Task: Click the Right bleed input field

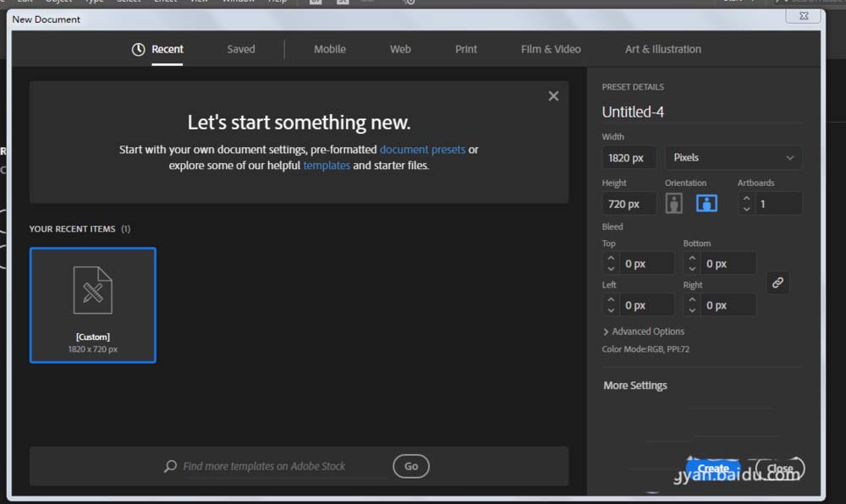Action: tap(728, 305)
